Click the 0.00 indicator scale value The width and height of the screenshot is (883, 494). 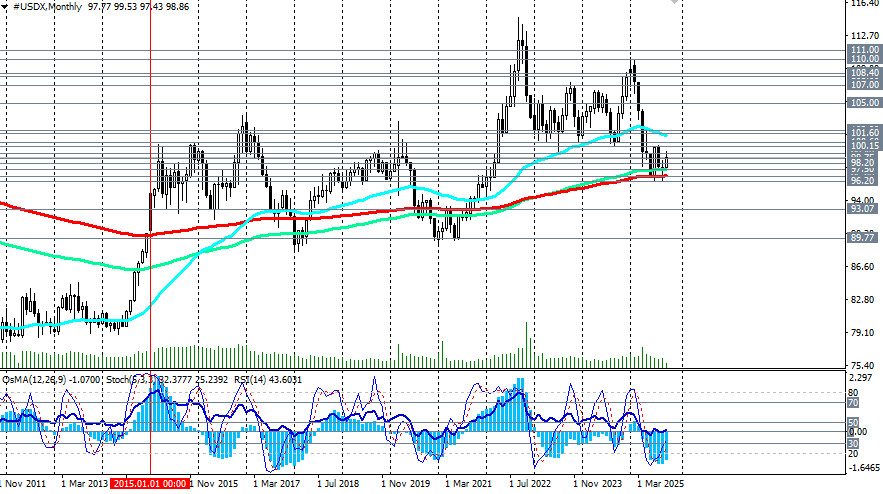point(858,432)
